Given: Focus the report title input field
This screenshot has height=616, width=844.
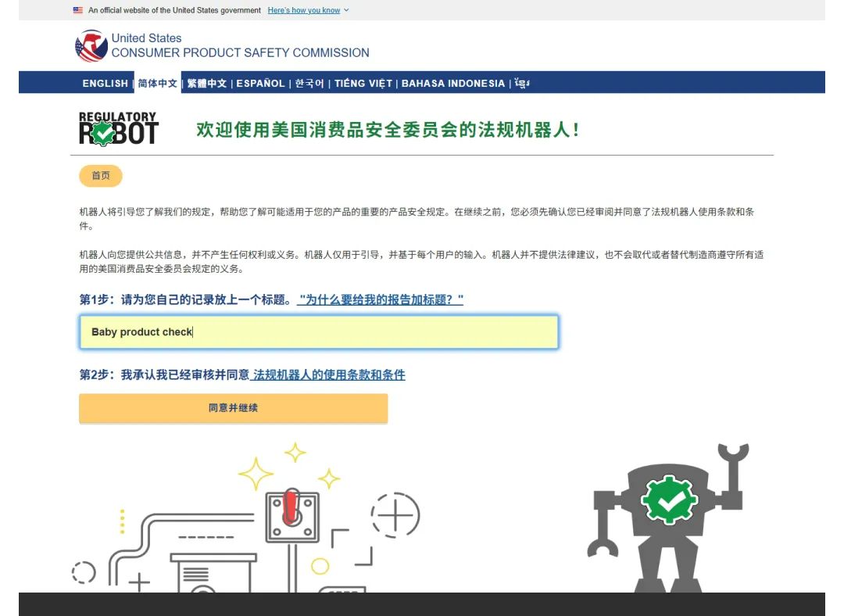Looking at the screenshot, I should pos(319,331).
